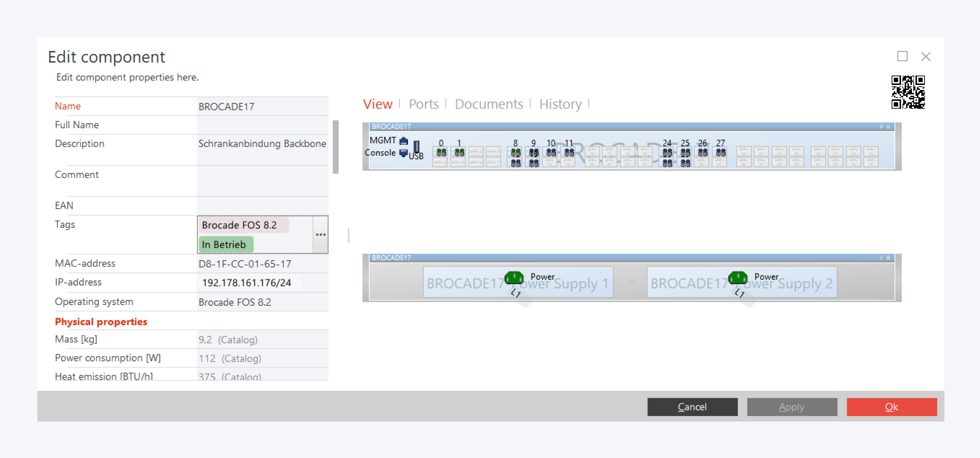Select fiber port number 0
The image size is (980, 458).
click(x=441, y=152)
